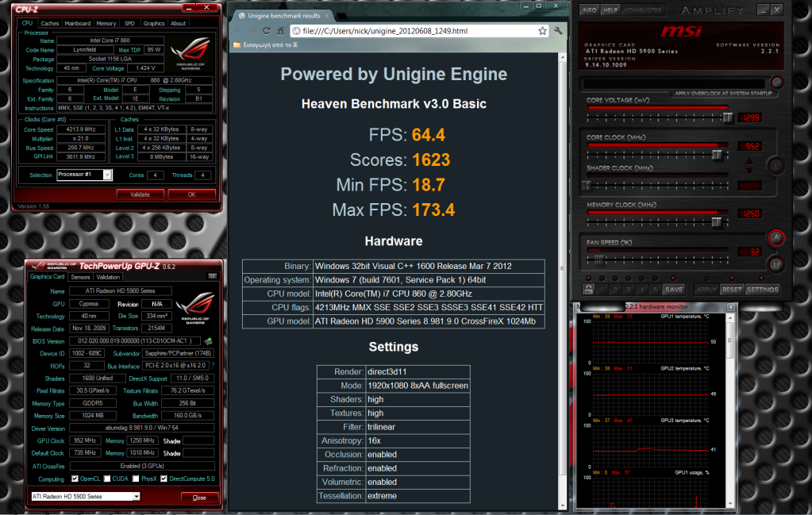
Task: Click the shader clock slider handle
Action: (x=587, y=185)
